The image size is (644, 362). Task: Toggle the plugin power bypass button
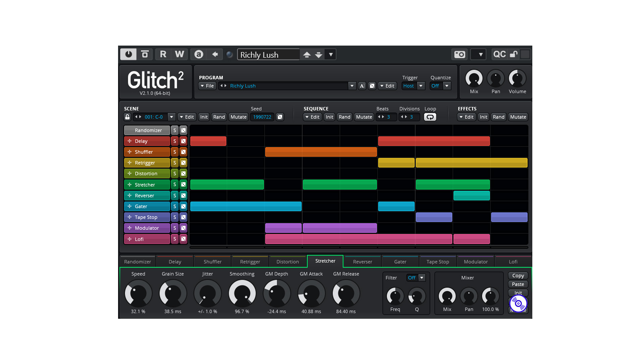tap(128, 54)
